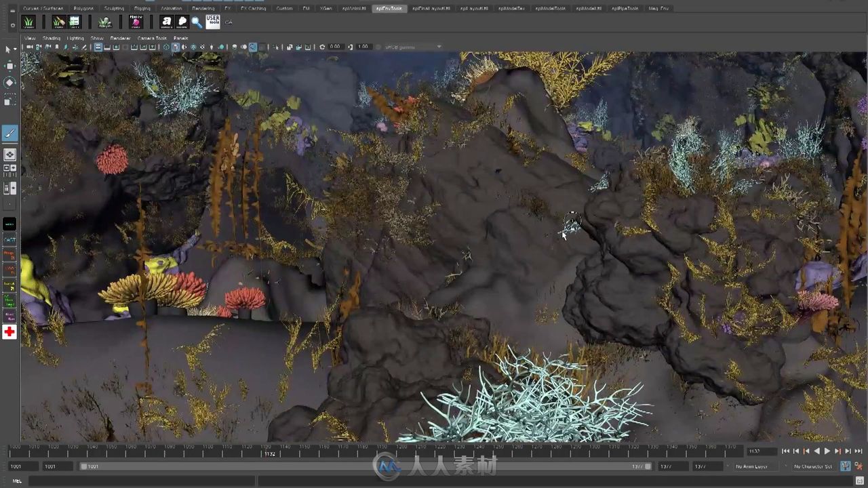Click the magnifier search shelf icon
This screenshot has height=488, width=868.
tap(197, 22)
